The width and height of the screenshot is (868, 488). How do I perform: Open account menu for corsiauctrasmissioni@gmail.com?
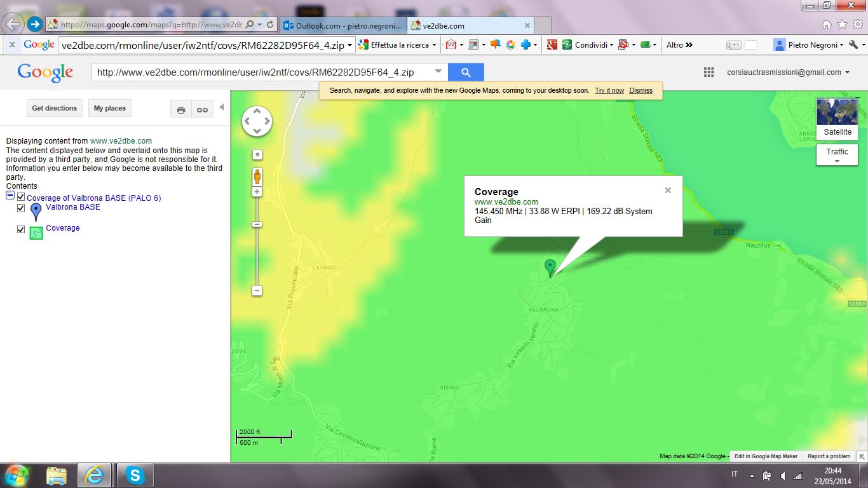(789, 72)
